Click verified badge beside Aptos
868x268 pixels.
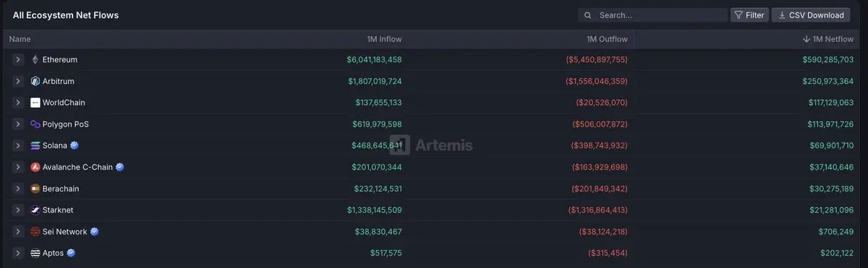coord(71,253)
